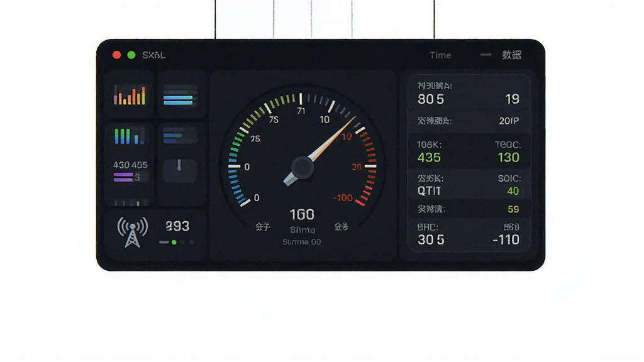644x362 pixels.
Task: Click the QTIT value
Action: (x=429, y=191)
